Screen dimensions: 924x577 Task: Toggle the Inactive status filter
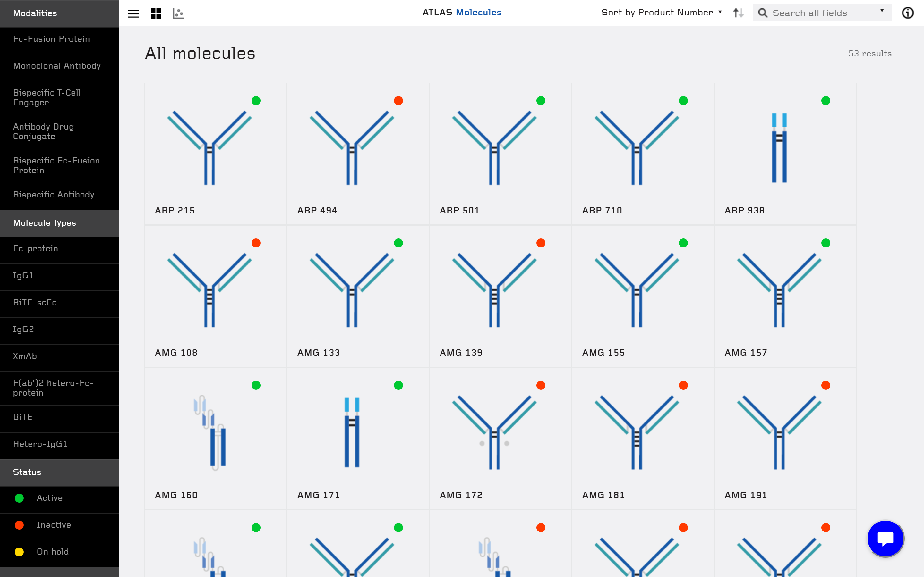coord(54,525)
